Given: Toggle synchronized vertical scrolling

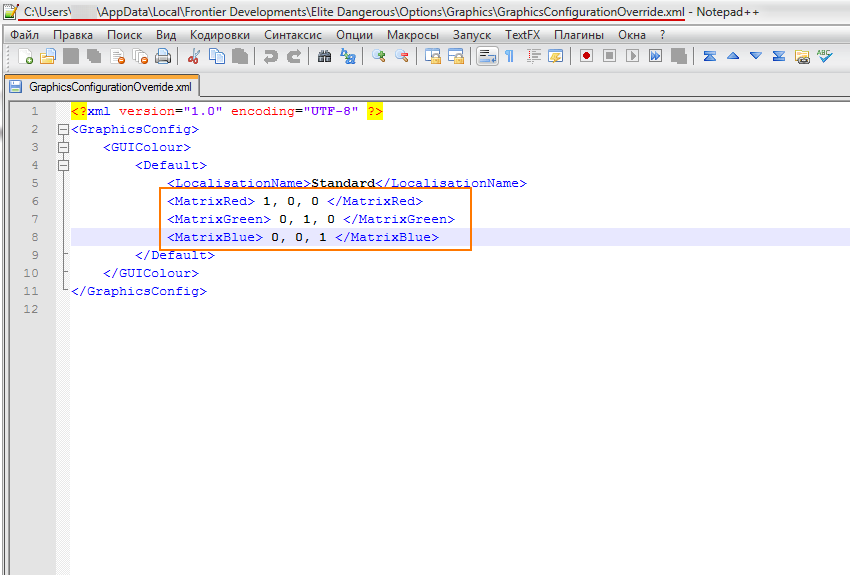Looking at the screenshot, I should (x=433, y=56).
